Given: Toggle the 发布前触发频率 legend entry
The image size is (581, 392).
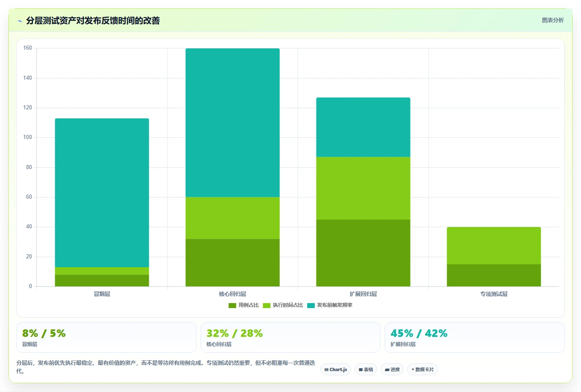Looking at the screenshot, I should click(330, 305).
